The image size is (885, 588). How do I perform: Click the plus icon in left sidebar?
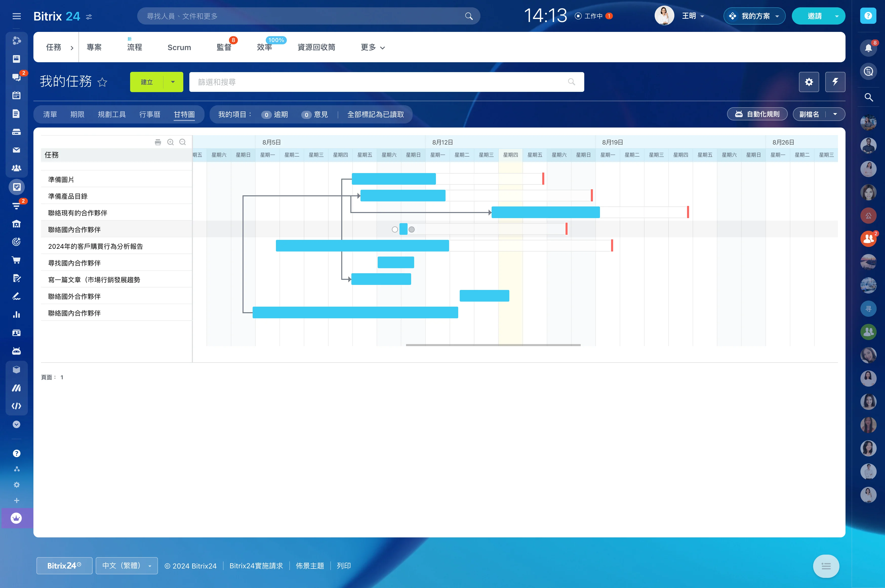[16, 501]
